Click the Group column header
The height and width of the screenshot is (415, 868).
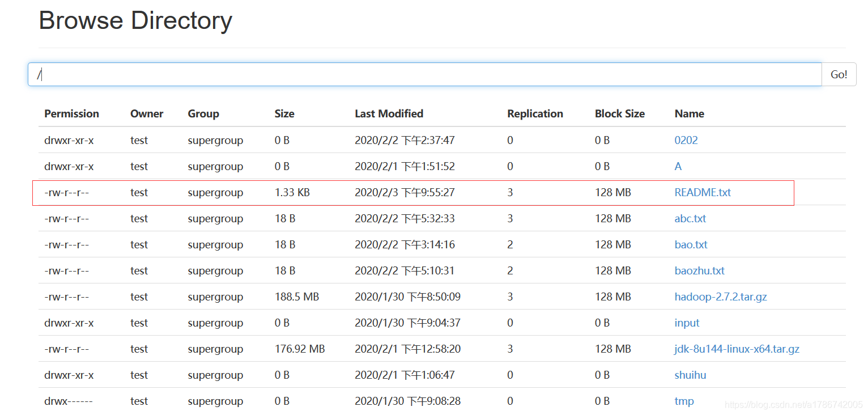(x=203, y=113)
